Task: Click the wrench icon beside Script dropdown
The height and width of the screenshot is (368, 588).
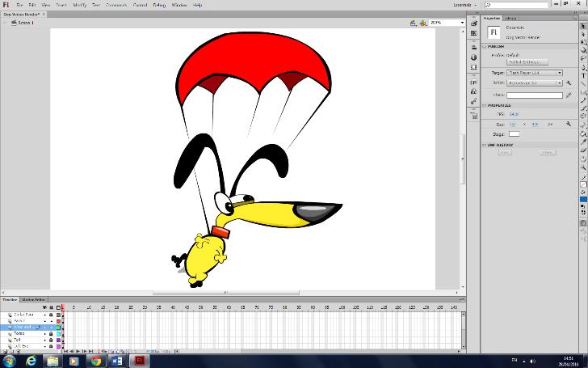Action: [569, 83]
